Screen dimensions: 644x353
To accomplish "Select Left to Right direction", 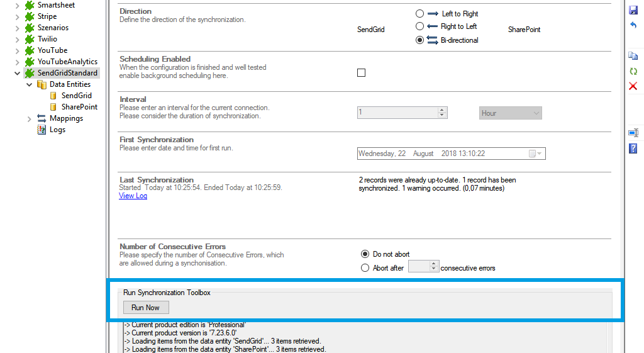I will [419, 13].
